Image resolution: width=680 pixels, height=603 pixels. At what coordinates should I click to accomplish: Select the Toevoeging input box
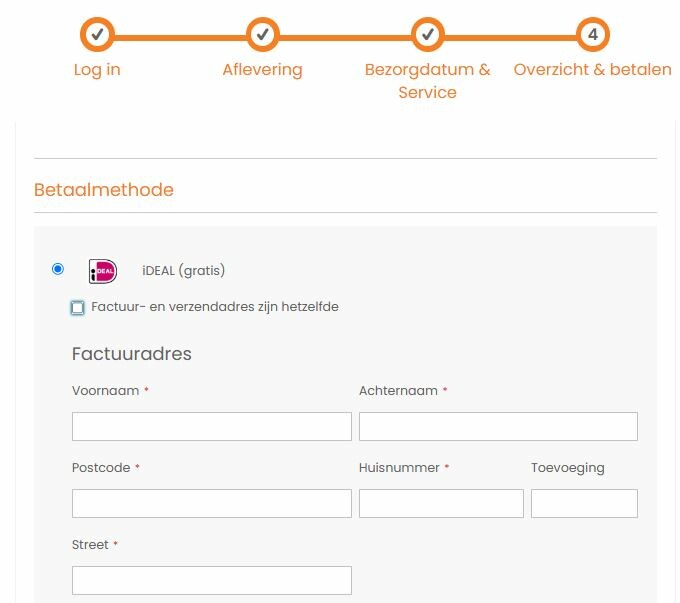point(584,503)
